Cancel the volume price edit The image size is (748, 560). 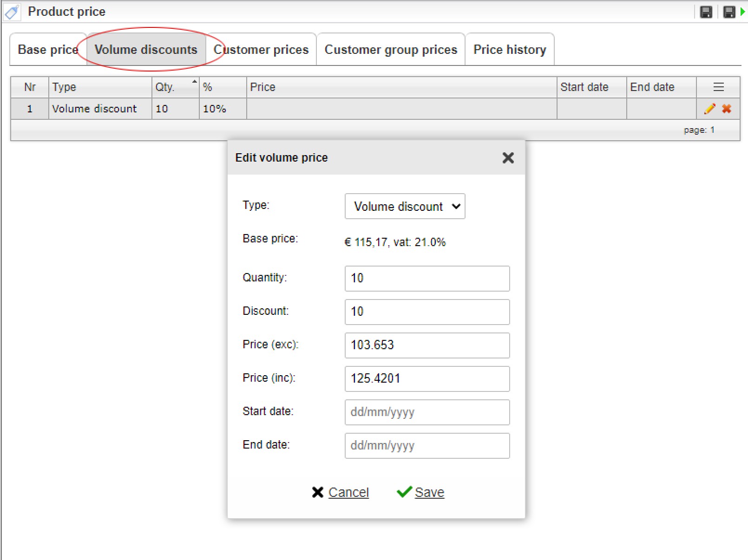341,492
